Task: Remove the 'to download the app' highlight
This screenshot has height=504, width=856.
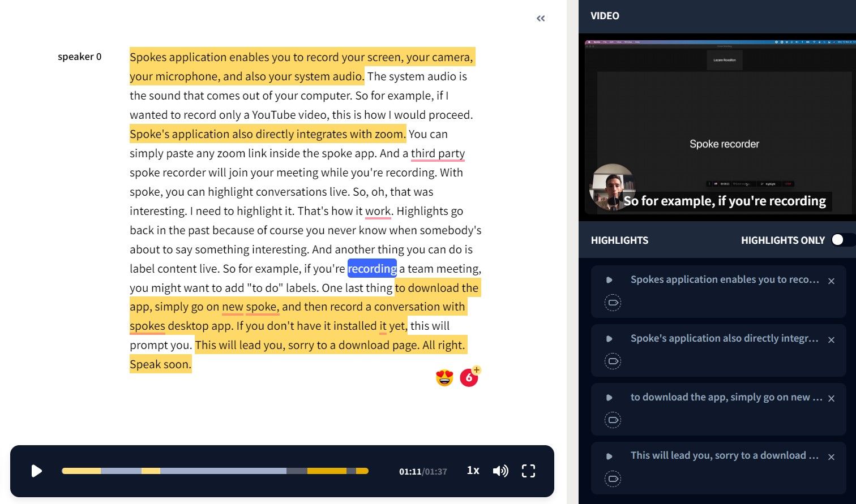Action: [x=831, y=399]
